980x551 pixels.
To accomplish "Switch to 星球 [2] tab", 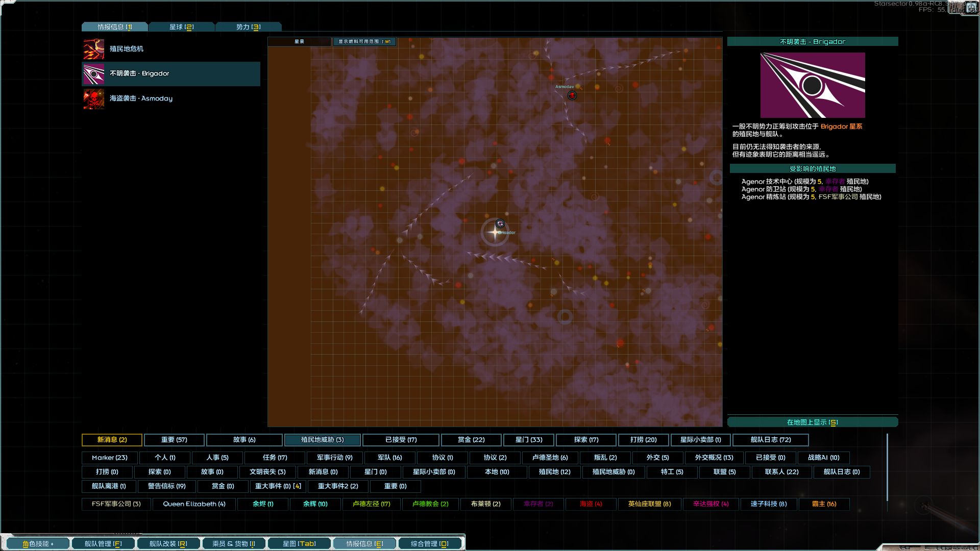I will click(182, 27).
